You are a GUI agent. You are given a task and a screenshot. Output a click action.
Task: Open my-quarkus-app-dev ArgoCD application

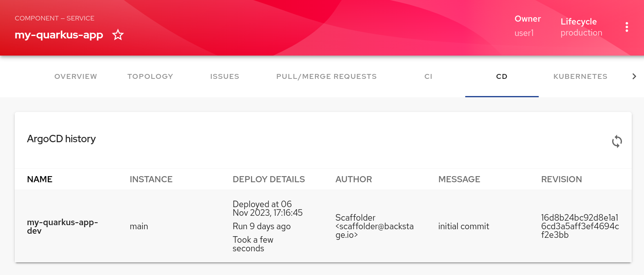click(x=62, y=226)
